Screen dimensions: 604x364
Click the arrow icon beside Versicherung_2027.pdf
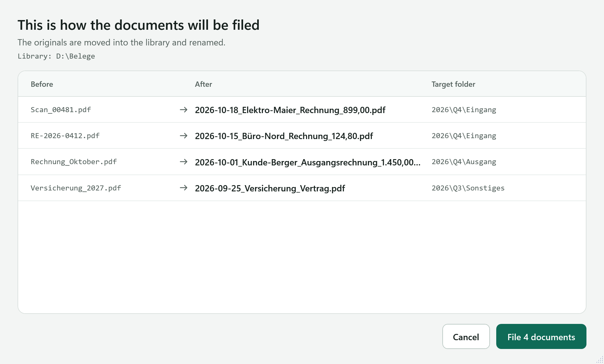[184, 188]
